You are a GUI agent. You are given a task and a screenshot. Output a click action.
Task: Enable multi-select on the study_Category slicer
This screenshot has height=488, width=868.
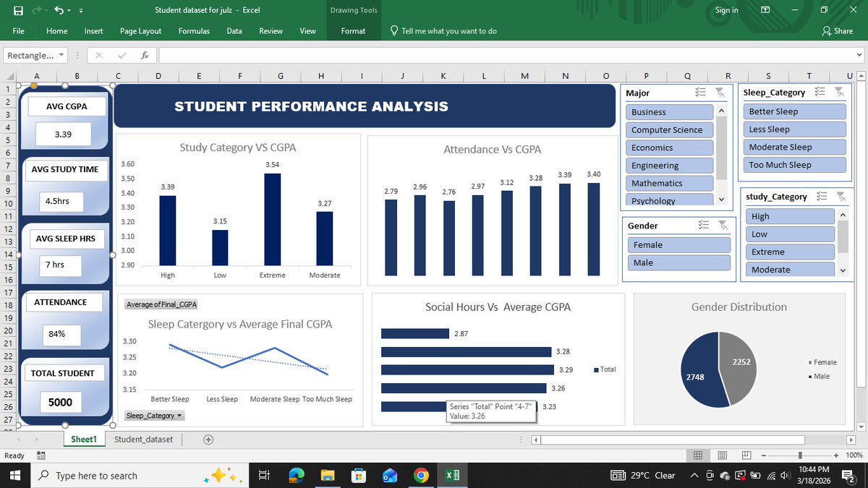[x=821, y=196]
